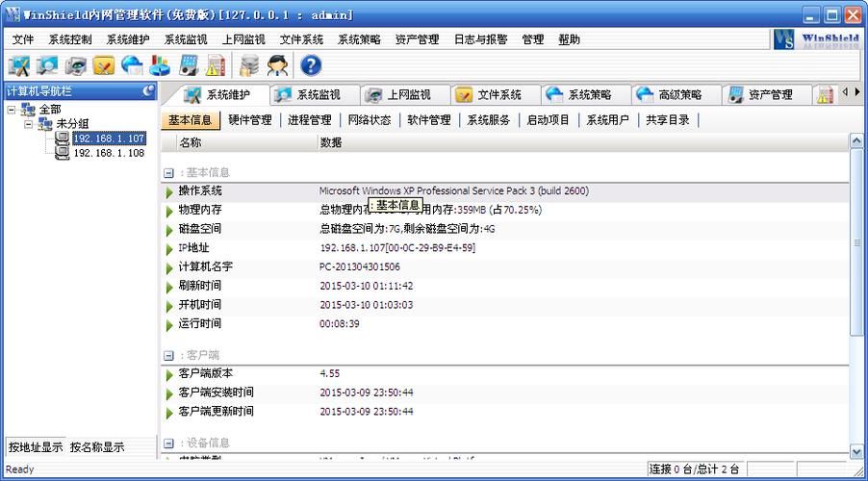
Task: Open the 系统服务 sub-tab
Action: pos(489,120)
